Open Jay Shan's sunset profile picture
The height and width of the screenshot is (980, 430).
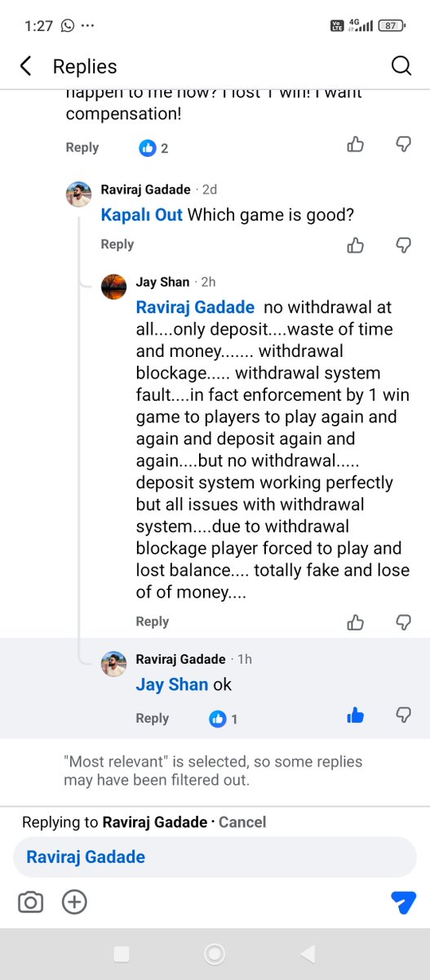[113, 287]
